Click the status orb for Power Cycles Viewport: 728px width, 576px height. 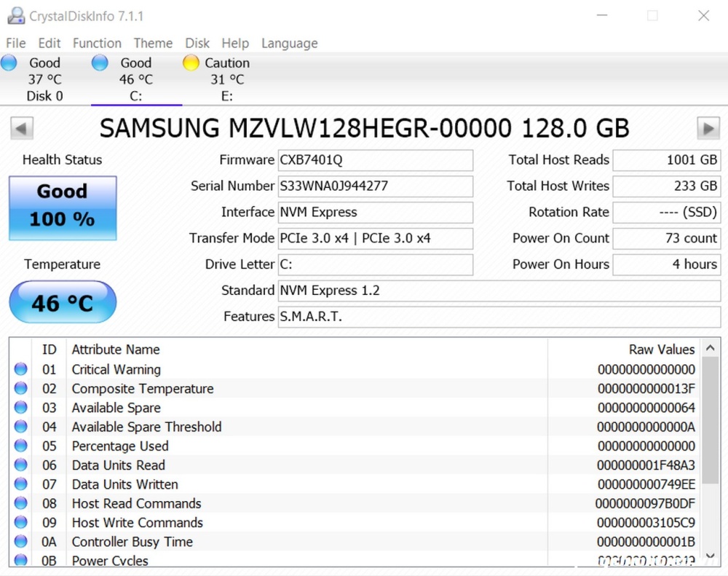coord(21,560)
